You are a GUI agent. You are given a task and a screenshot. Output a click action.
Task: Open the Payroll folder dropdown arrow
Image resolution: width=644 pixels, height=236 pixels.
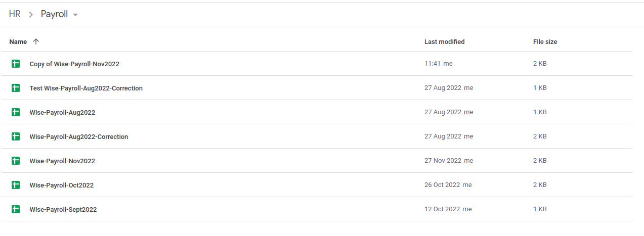(75, 15)
